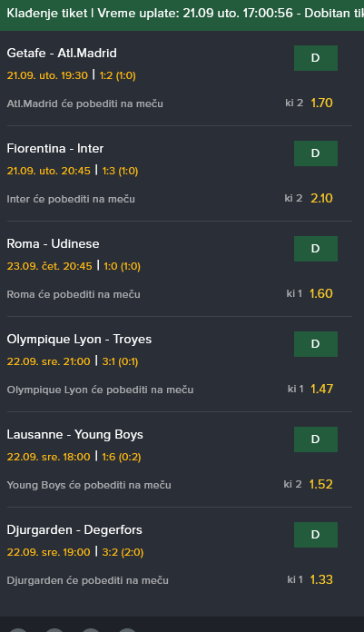Open the Getafe - Atl.Madrid match title

pos(62,54)
